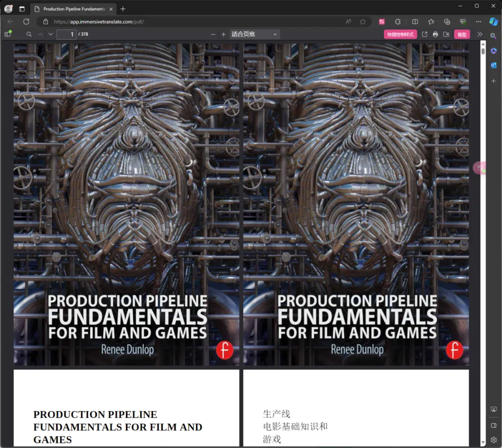Open the Favorites list
The image size is (502, 448).
[x=431, y=21]
